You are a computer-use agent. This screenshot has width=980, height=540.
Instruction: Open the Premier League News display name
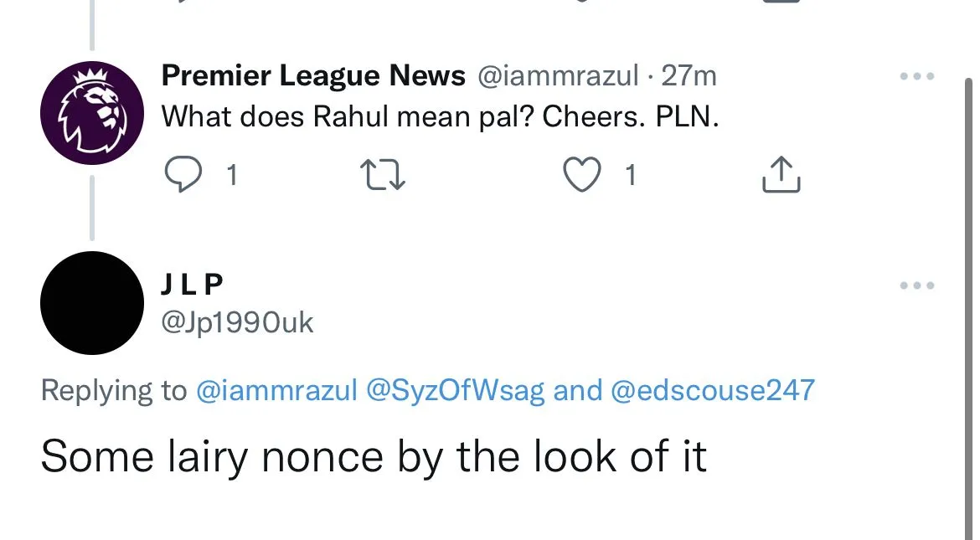(x=312, y=76)
